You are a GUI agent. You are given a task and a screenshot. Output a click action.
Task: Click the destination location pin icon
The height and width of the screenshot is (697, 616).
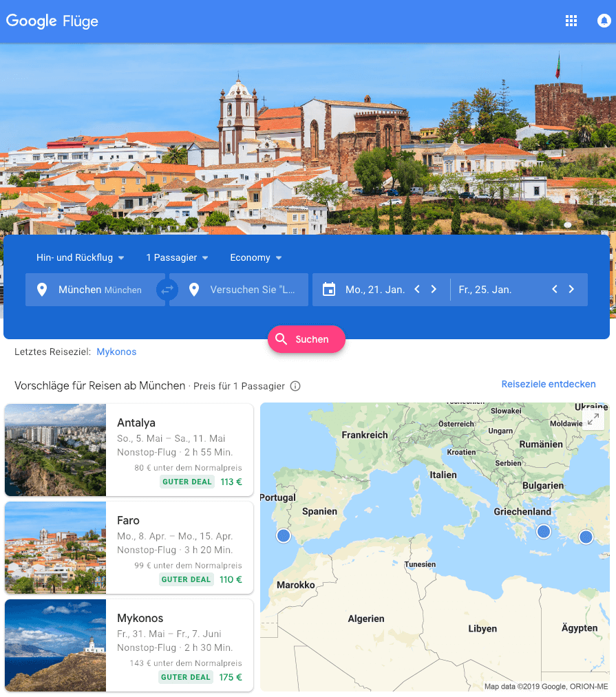[194, 290]
